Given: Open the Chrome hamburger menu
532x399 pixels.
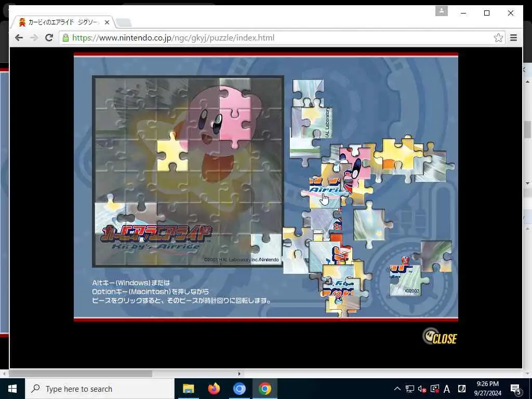Looking at the screenshot, I should point(514,37).
